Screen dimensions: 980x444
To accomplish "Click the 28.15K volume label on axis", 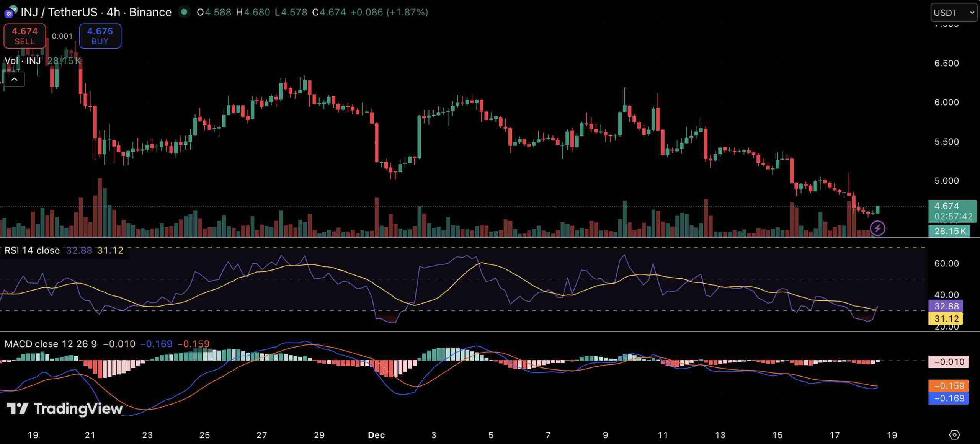I will 949,231.
